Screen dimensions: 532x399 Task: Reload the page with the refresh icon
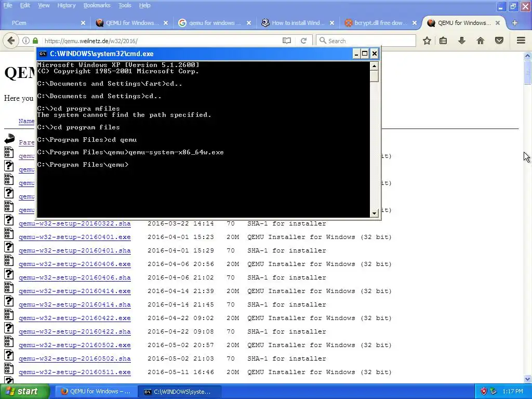303,41
